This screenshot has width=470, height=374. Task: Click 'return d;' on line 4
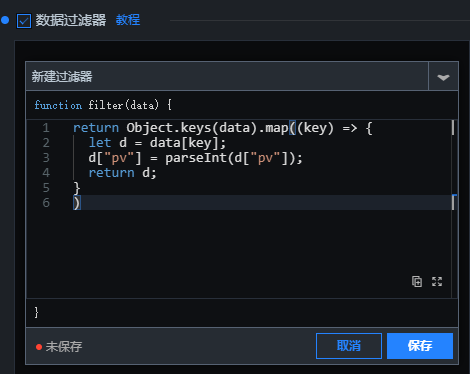coord(122,173)
